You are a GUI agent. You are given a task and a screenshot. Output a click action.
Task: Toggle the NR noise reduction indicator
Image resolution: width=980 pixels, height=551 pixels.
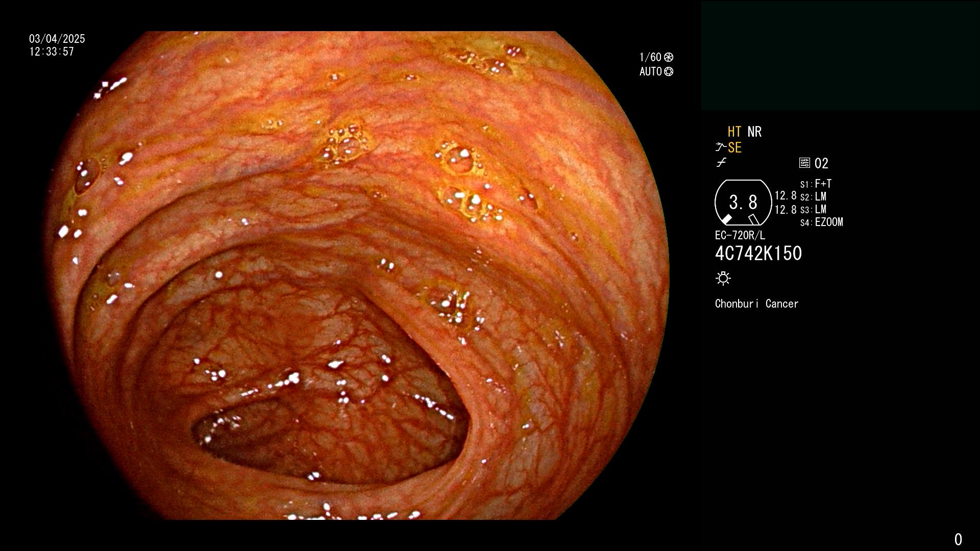[x=754, y=132]
